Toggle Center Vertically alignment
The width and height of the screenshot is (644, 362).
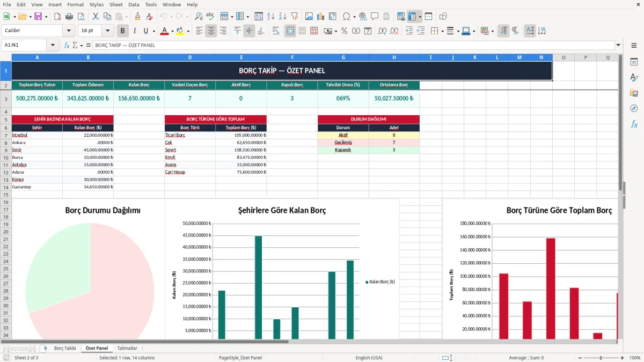click(x=249, y=31)
